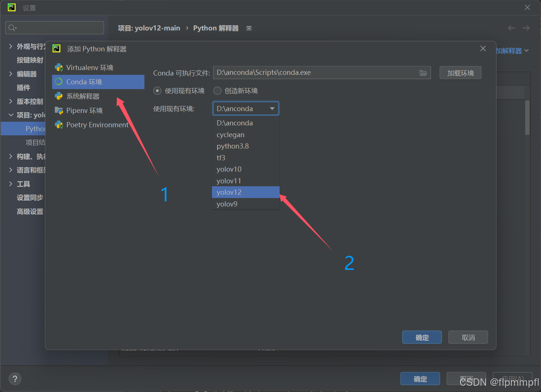Navigate forward with the right arrow
The image size is (541, 392).
[x=526, y=28]
